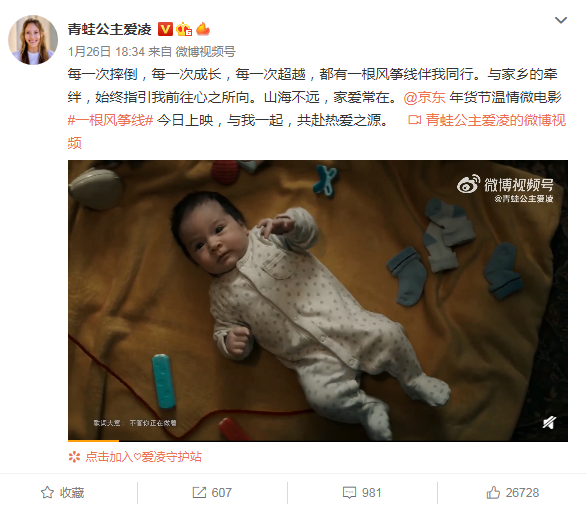The image size is (587, 509).
Task: Like the post with thumbs-up 26728
Action: (x=513, y=493)
